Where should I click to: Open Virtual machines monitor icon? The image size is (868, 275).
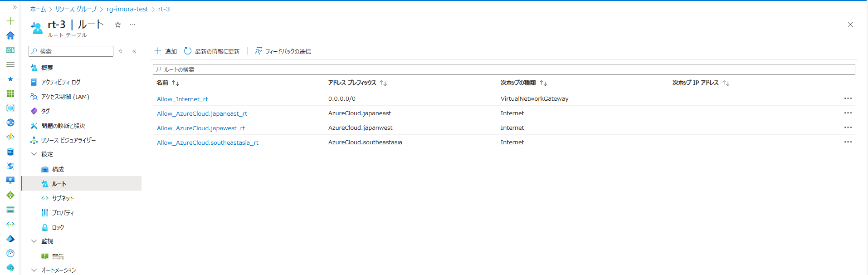(x=10, y=181)
